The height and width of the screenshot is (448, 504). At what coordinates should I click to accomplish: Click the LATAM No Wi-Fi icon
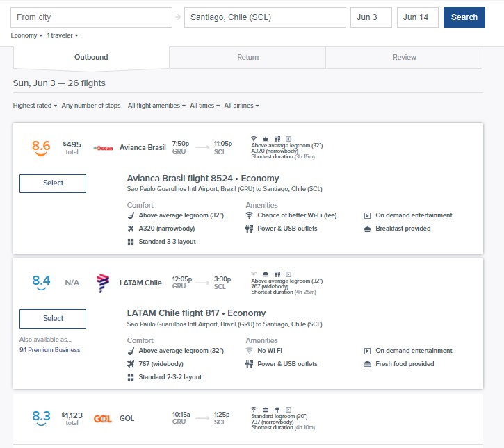249,351
